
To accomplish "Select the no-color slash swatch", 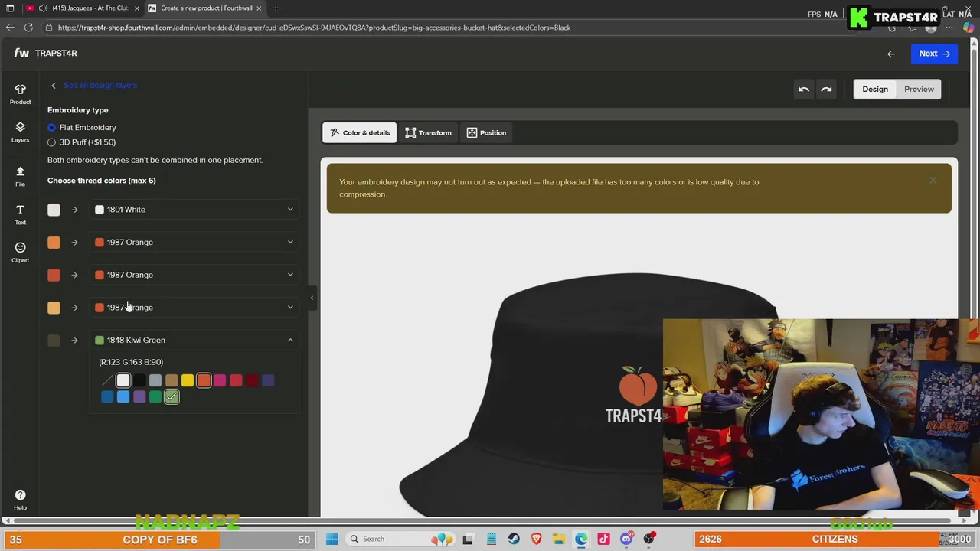I will point(107,380).
